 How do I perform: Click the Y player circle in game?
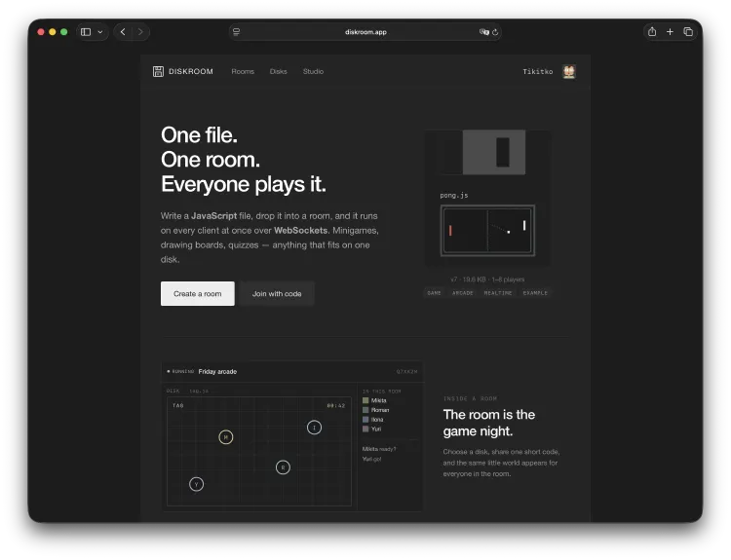point(196,484)
